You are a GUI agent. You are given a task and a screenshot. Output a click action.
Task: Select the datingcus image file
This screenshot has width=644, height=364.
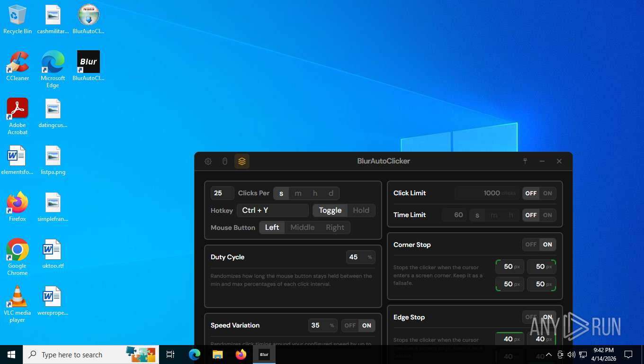[53, 113]
